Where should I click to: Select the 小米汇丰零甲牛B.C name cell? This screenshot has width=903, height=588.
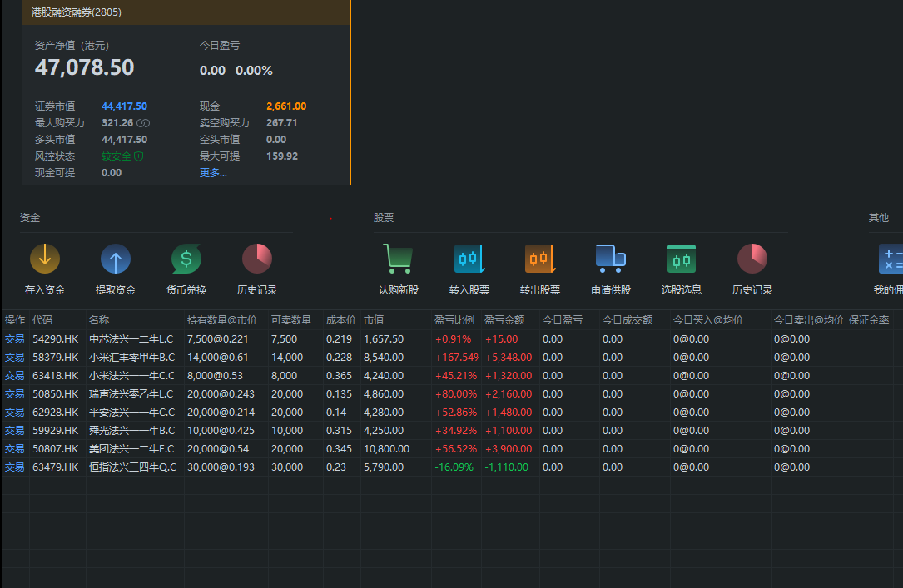click(x=131, y=358)
